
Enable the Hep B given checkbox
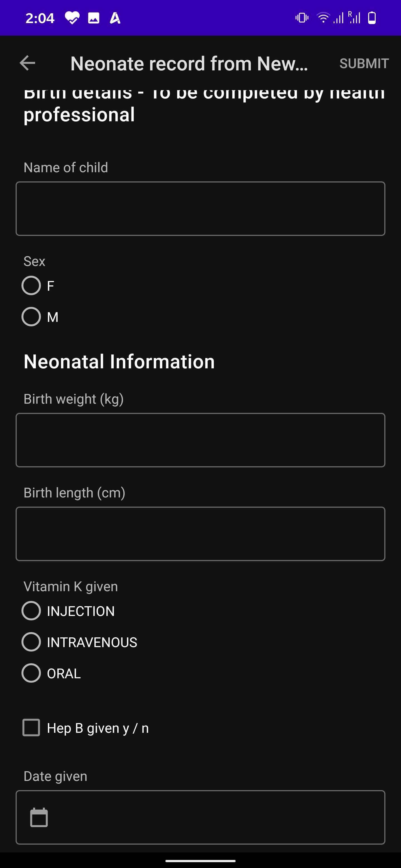(31, 728)
